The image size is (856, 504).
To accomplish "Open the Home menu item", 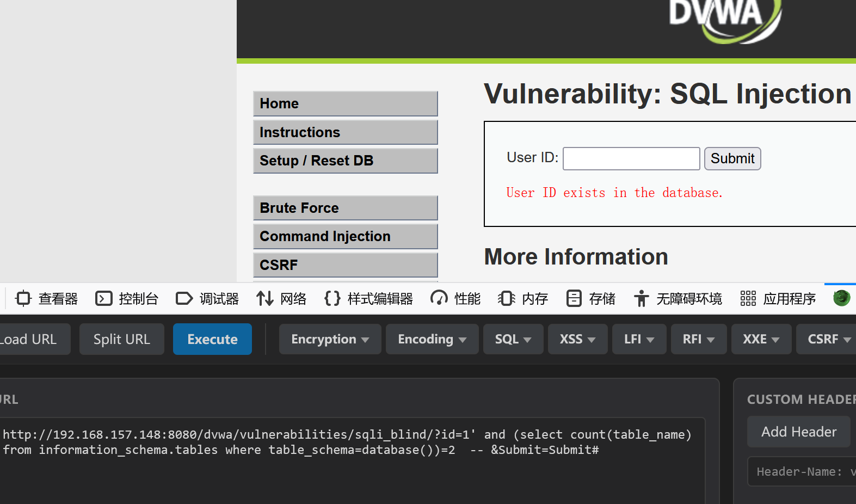I will tap(346, 103).
